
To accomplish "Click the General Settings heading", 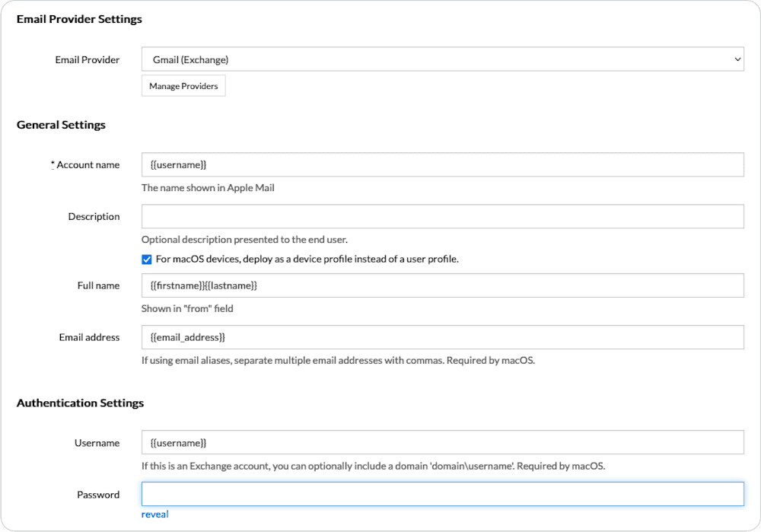I will pyautogui.click(x=61, y=125).
